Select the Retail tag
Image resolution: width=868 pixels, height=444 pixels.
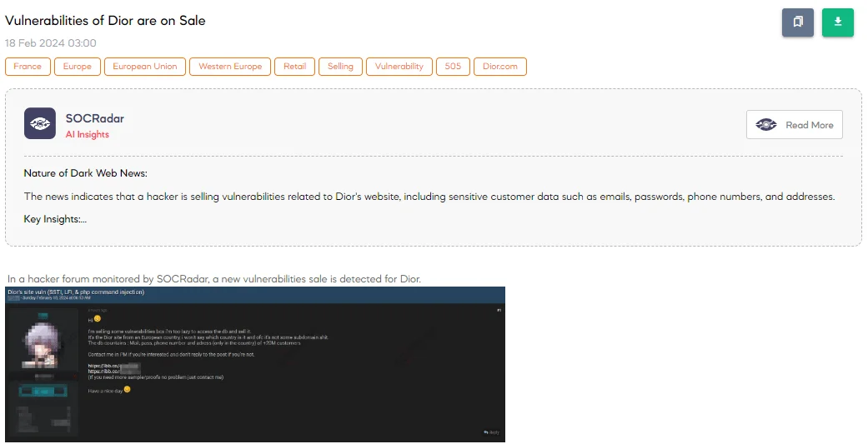pyautogui.click(x=294, y=67)
